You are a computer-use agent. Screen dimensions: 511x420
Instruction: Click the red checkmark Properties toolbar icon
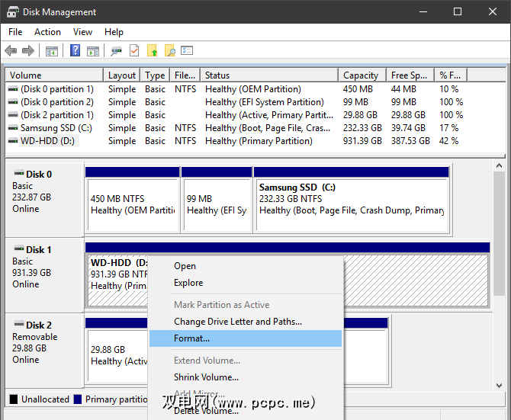[134, 51]
